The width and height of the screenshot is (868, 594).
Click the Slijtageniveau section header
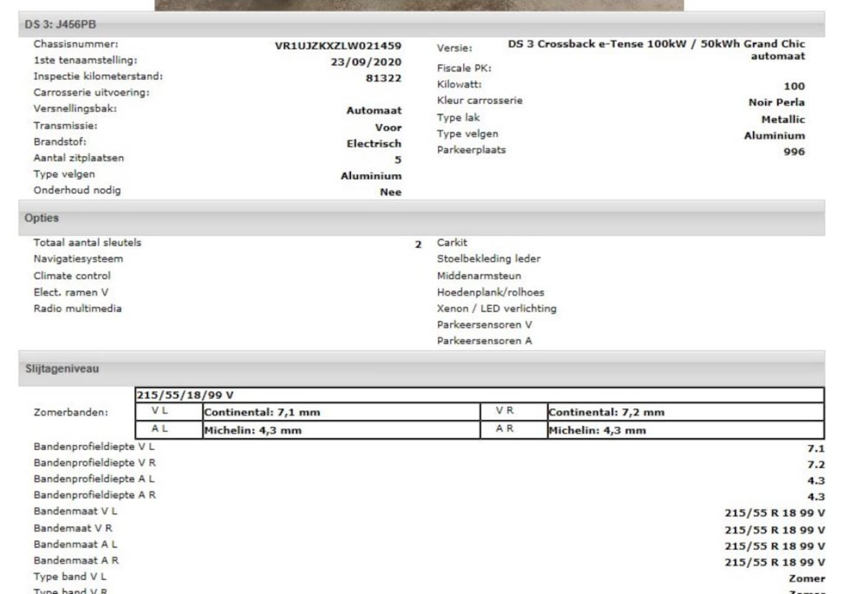pyautogui.click(x=421, y=369)
